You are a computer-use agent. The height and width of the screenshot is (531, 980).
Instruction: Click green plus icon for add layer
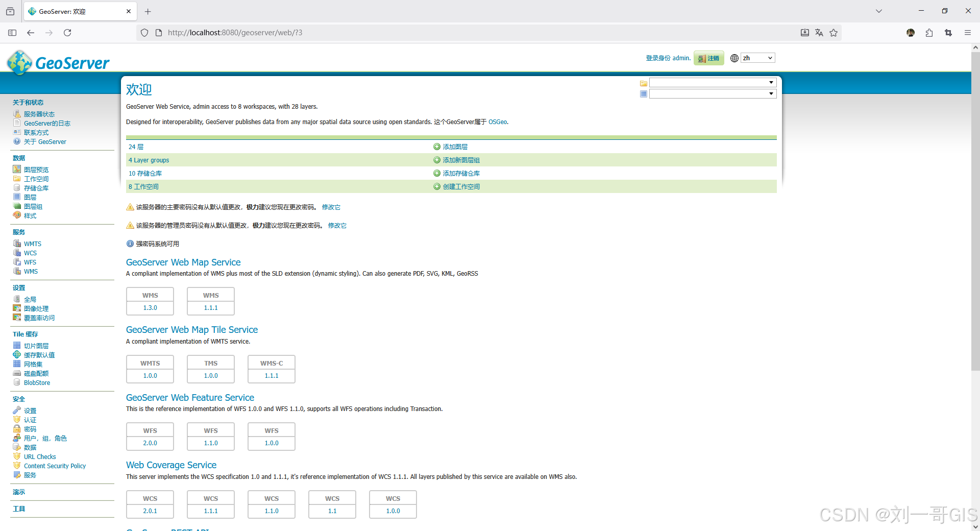coord(437,147)
